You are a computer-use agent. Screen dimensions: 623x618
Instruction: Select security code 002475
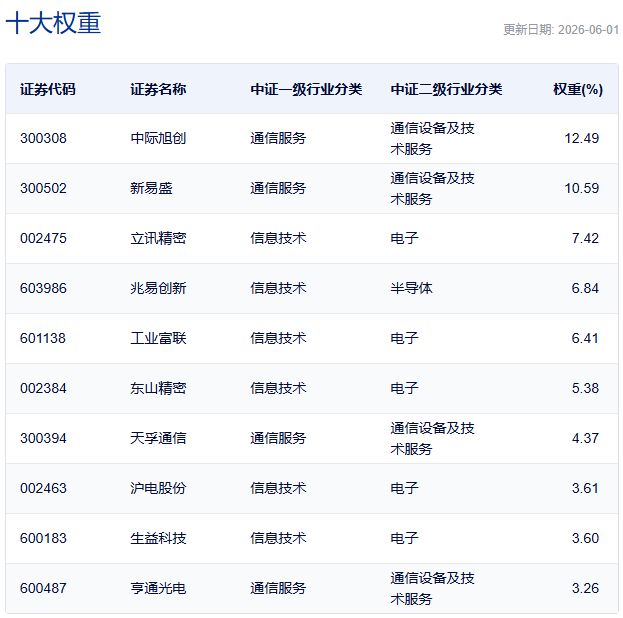pos(43,238)
